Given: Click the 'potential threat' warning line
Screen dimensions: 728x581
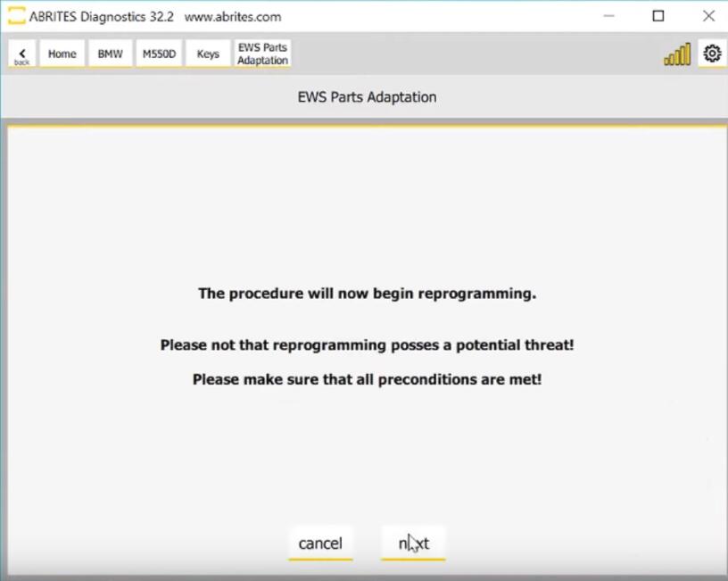Looking at the screenshot, I should [368, 345].
